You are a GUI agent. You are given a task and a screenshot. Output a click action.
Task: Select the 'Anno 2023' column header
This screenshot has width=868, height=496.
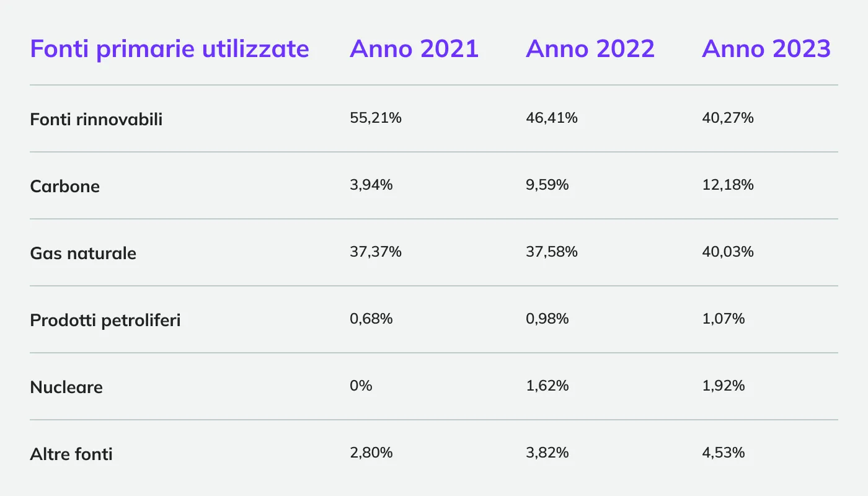click(766, 48)
